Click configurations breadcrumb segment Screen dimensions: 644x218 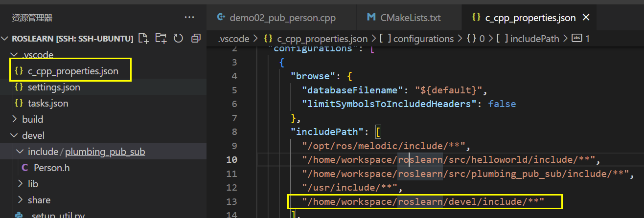click(423, 39)
